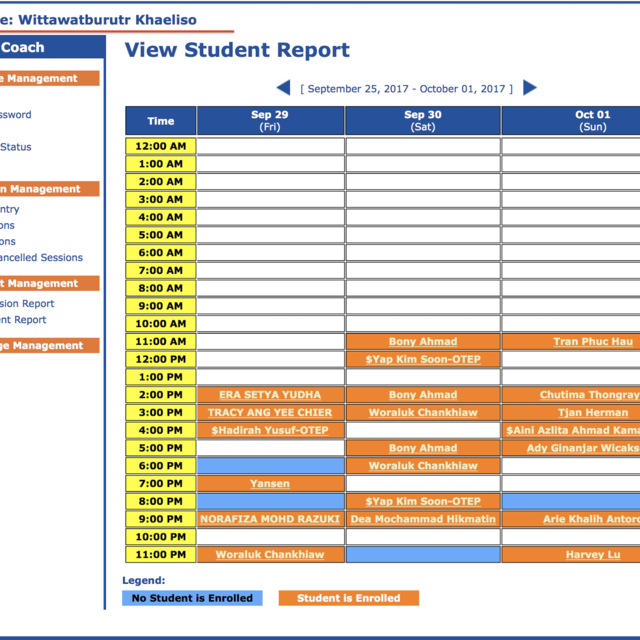Go to previous week with left arrow

(x=283, y=88)
